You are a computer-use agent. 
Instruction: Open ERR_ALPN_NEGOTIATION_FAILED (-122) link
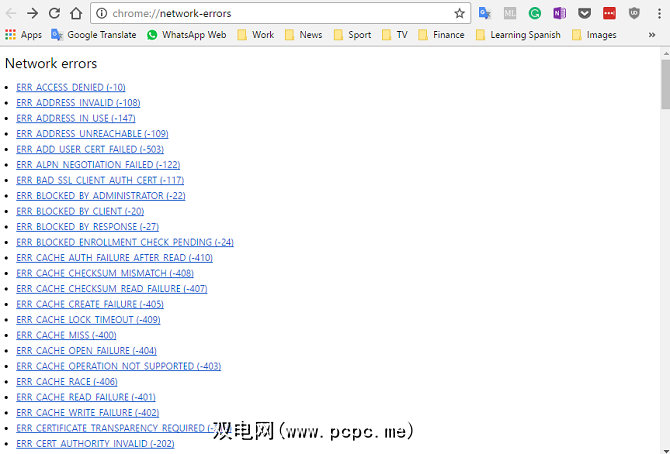tap(98, 165)
